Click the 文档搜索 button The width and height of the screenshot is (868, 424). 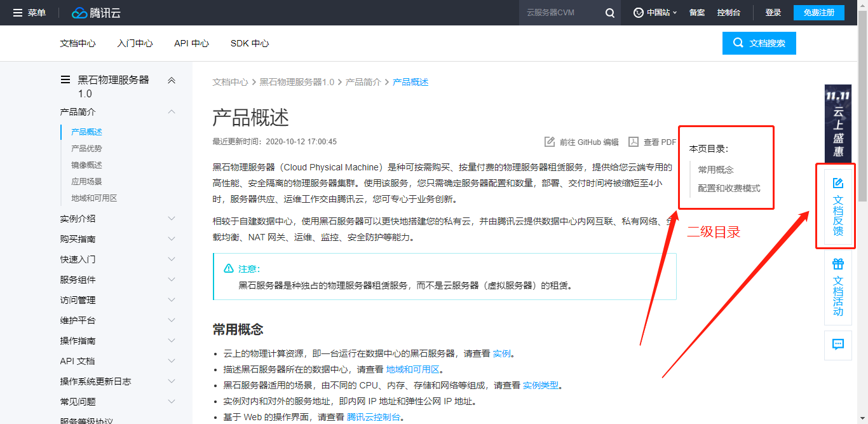click(759, 43)
